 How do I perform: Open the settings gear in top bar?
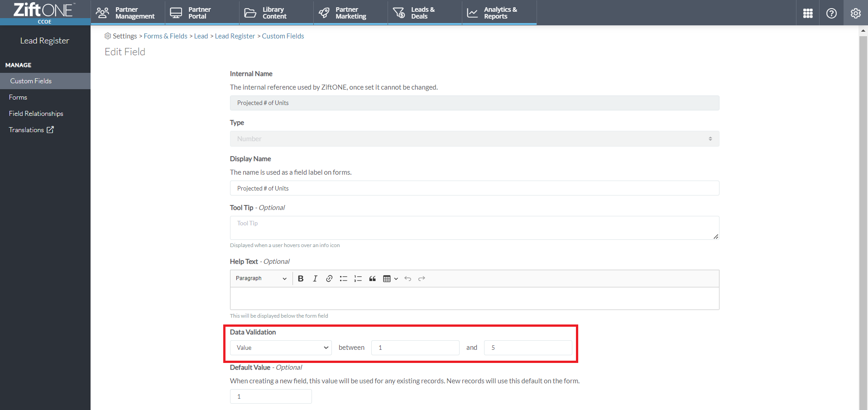tap(855, 13)
